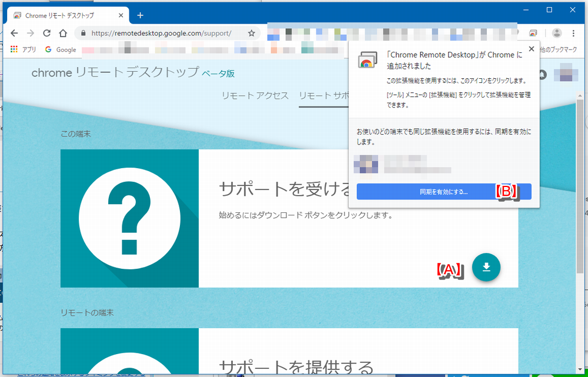
Task: Go back using the browser back arrow
Action: click(14, 33)
